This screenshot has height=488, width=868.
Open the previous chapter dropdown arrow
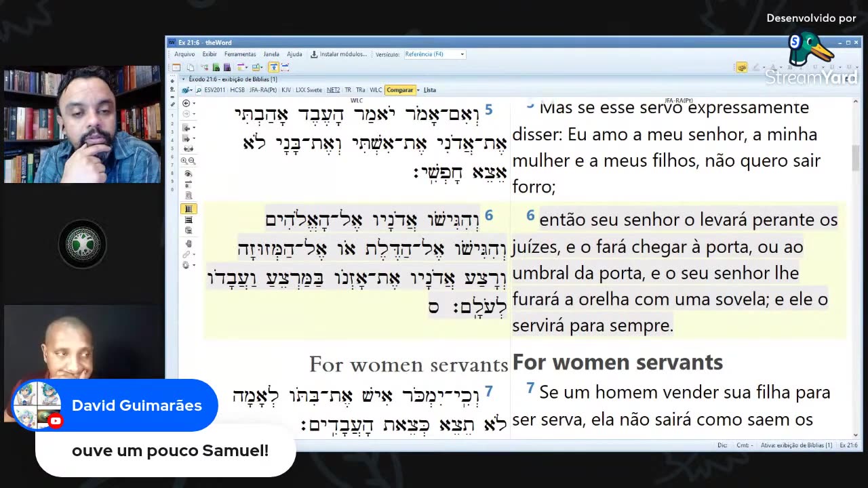point(195,128)
